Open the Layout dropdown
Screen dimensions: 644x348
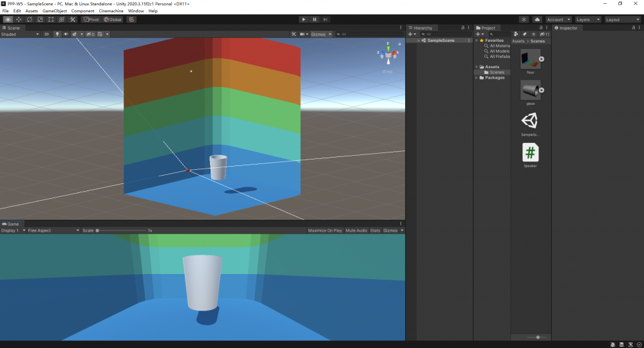622,19
